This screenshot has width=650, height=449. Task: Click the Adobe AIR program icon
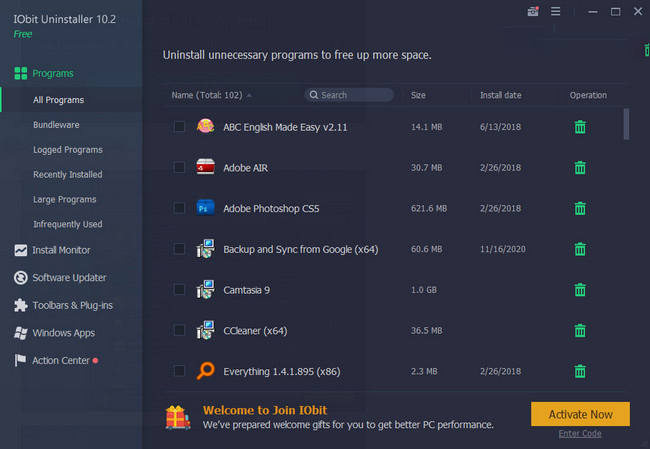205,167
